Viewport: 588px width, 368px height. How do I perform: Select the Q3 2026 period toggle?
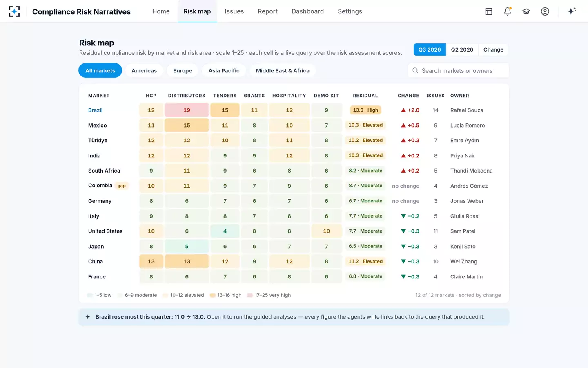click(430, 49)
